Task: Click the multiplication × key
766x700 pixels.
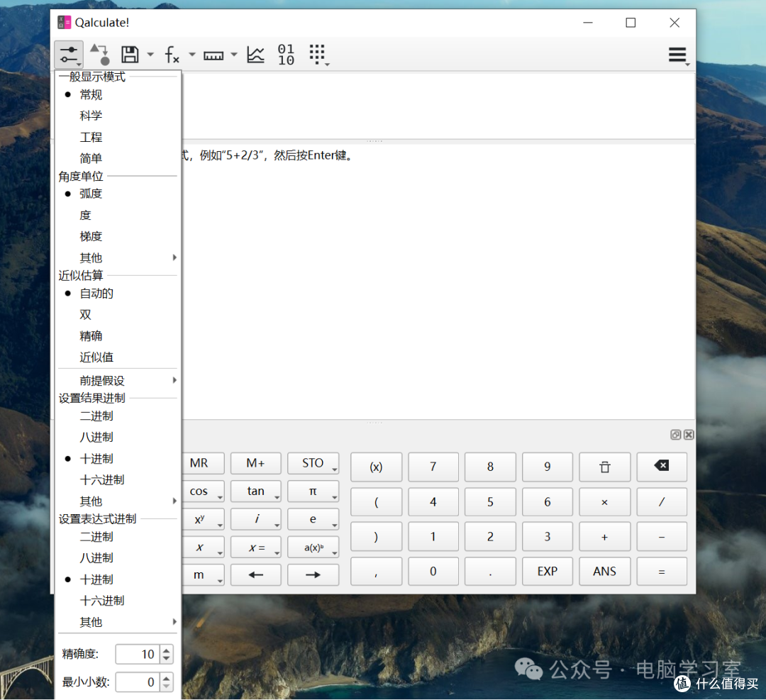Action: point(605,502)
